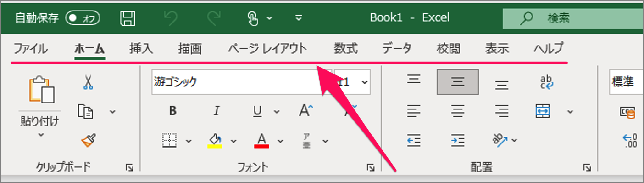644x183 pixels.
Task: Click the Save floppy disk icon
Action: [x=128, y=18]
